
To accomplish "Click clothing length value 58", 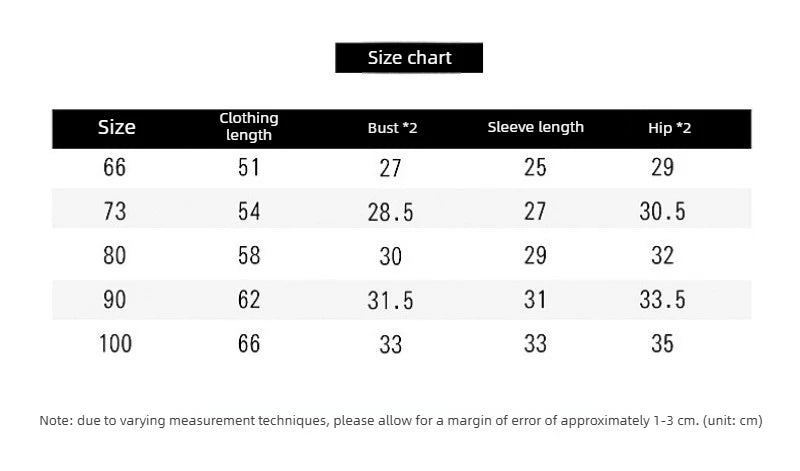I will point(249,255).
